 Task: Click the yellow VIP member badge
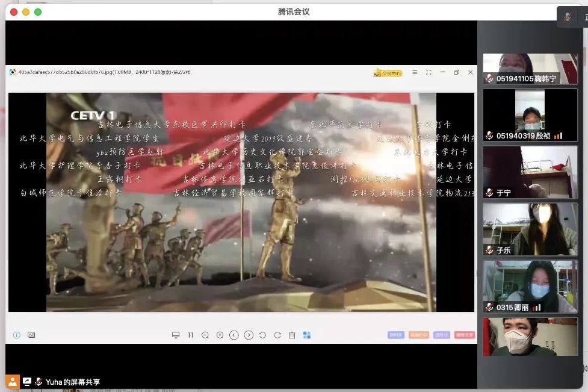tap(388, 73)
